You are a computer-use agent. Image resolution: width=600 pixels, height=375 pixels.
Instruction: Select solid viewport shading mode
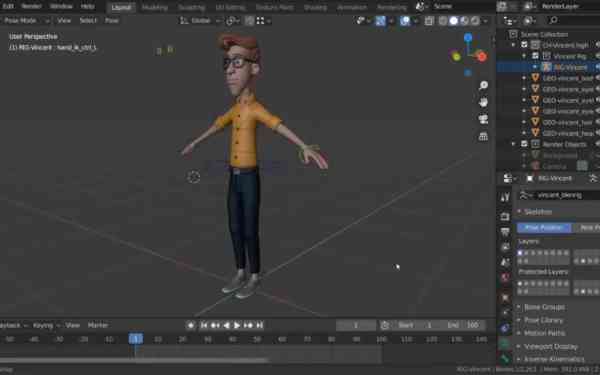point(453,21)
